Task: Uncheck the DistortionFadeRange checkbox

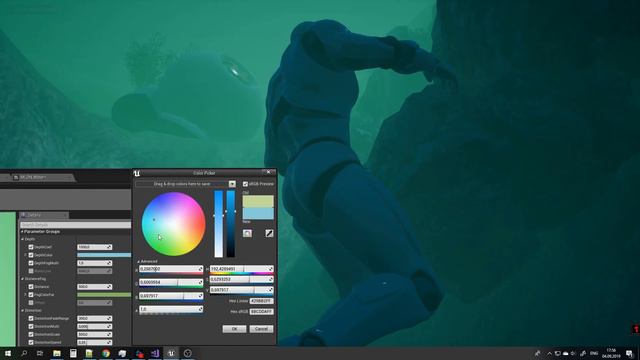Action: [x=31, y=318]
